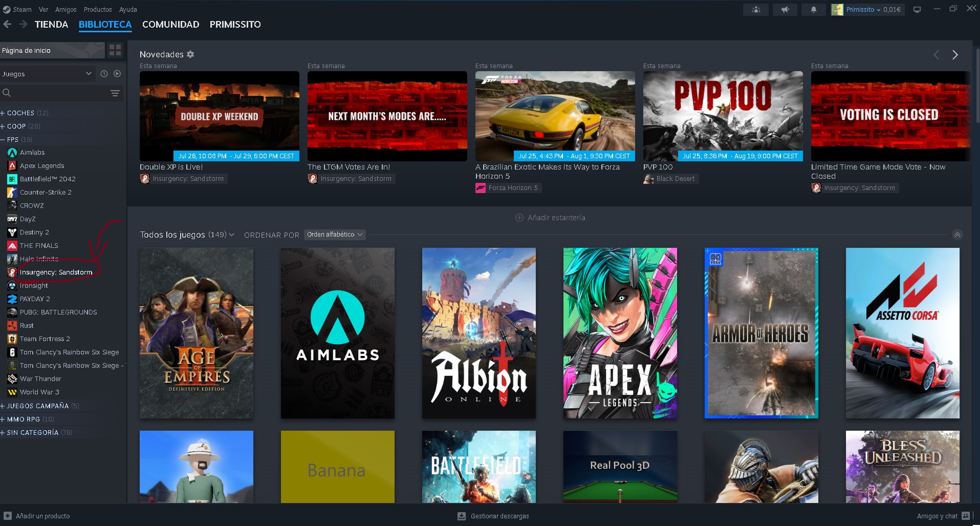The image size is (980, 526).
Task: Click the Team Fortress 2 sidebar icon
Action: 12,339
